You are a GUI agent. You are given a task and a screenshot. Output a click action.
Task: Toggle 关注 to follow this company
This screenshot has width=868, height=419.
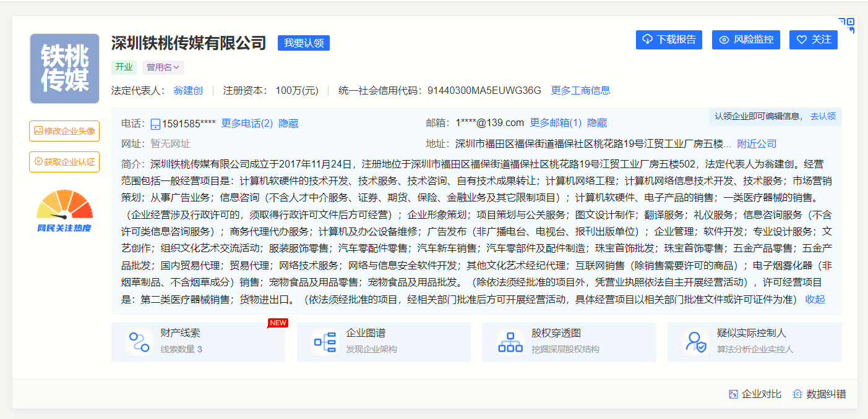click(x=813, y=40)
